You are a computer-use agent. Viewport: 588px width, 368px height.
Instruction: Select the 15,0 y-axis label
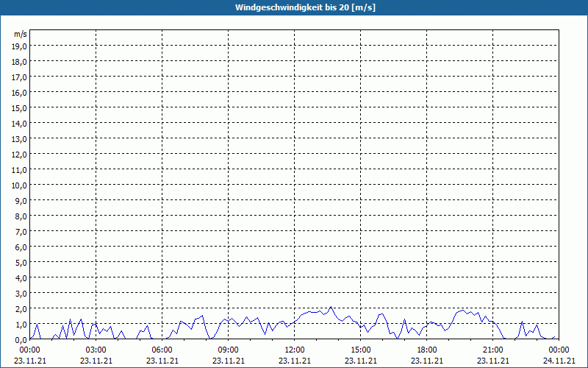[x=21, y=107]
